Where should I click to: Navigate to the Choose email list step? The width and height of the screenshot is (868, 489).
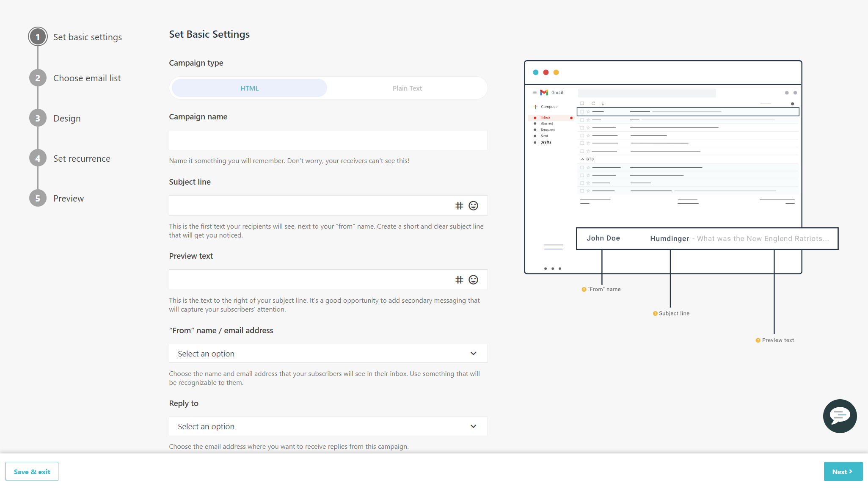[x=38, y=77]
